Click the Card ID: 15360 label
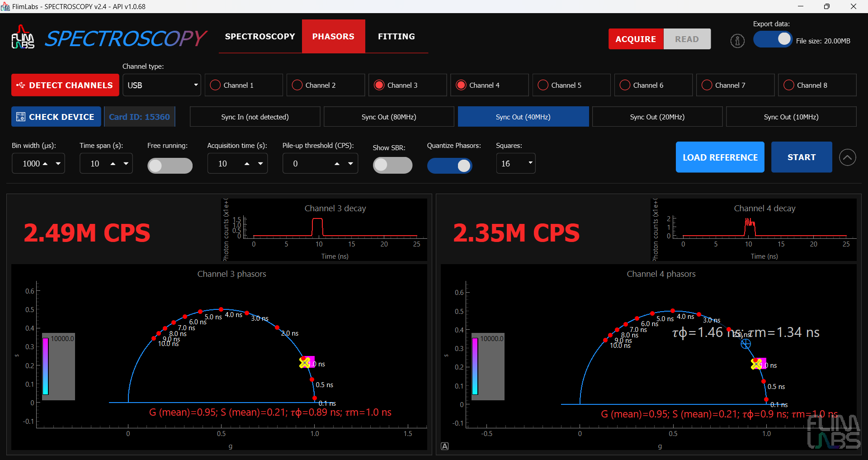 [x=139, y=117]
